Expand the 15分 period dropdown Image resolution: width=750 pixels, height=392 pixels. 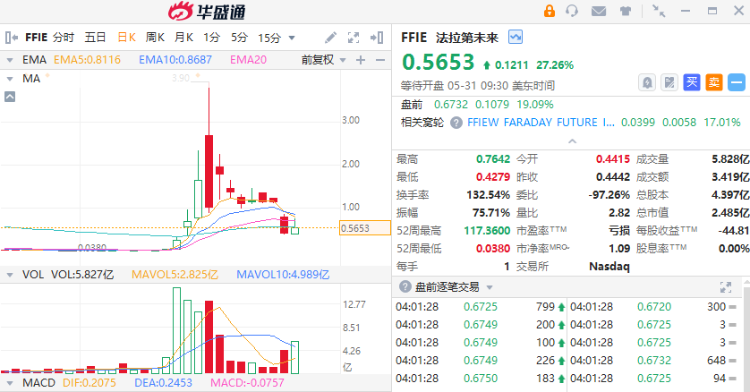click(x=292, y=38)
